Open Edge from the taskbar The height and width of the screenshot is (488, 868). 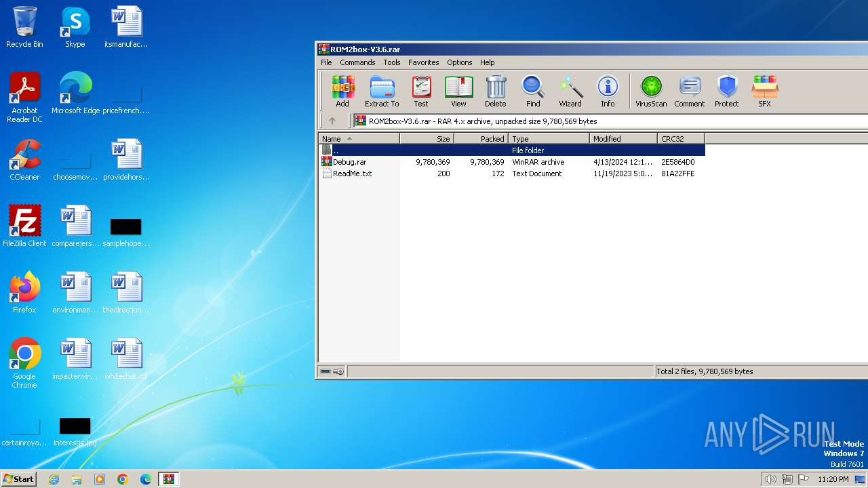(x=146, y=479)
